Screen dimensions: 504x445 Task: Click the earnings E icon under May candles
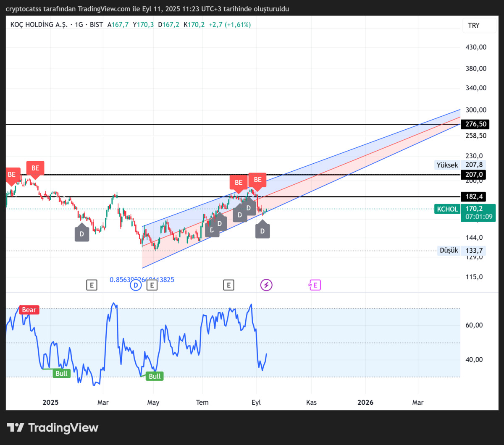coord(152,285)
